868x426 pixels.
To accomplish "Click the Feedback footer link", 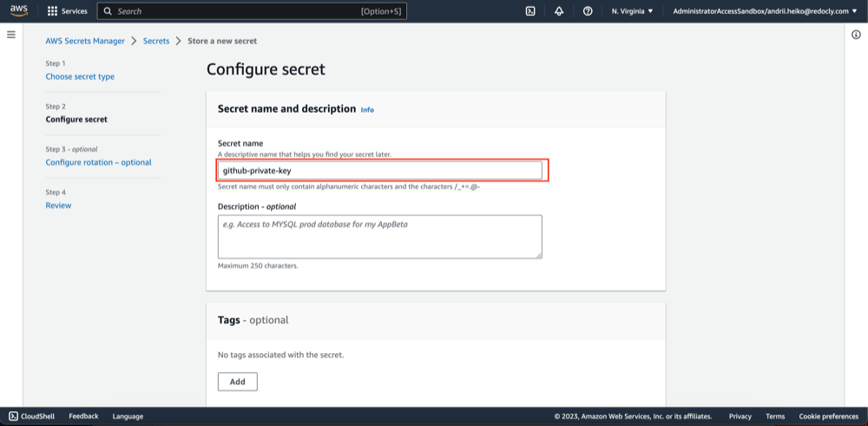I will click(83, 416).
